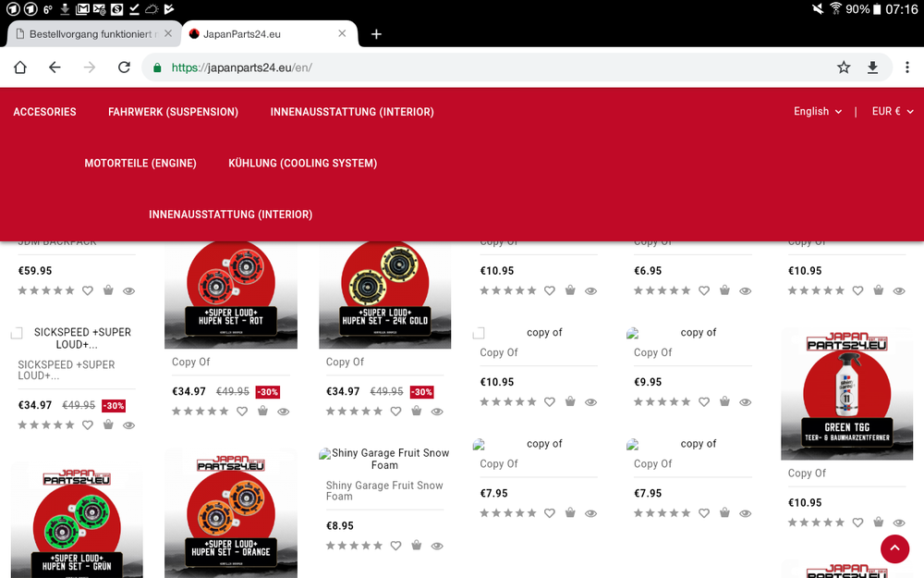Add the €59.95 backpack to wishlist
The height and width of the screenshot is (578, 924).
[88, 290]
